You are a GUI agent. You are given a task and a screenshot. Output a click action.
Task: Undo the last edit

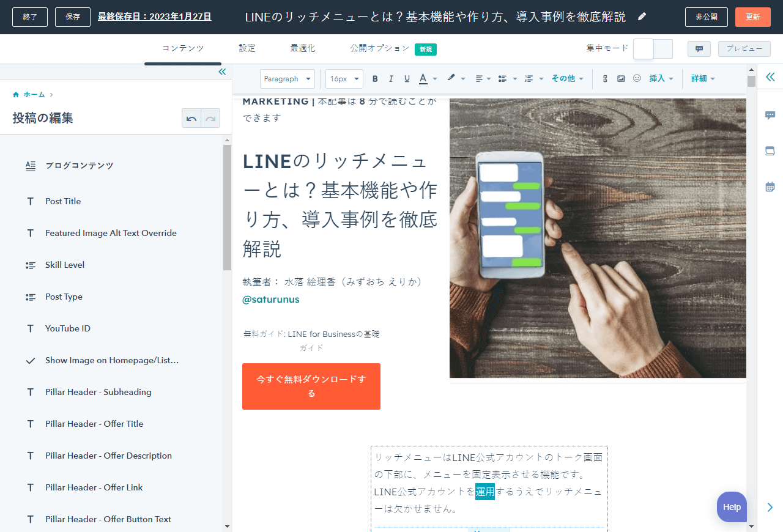191,118
